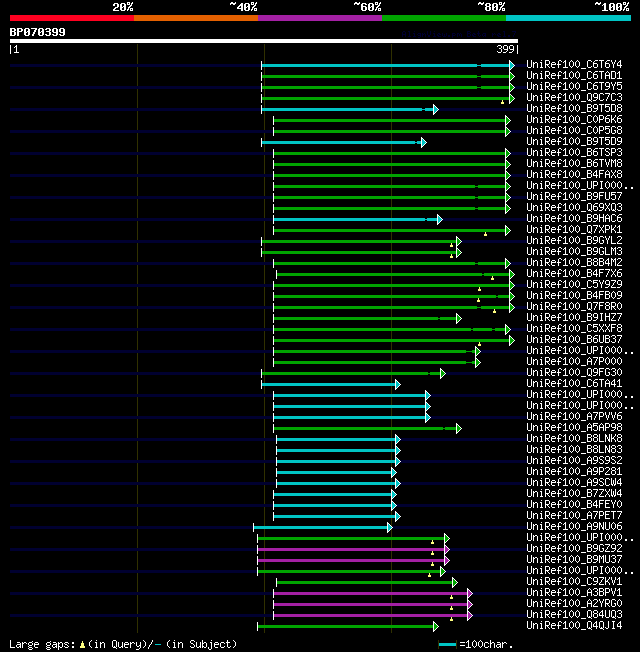Click the cyan arrowhead ending UniRef100_A9NU06 alignment
Image resolution: width=640 pixels, height=652 pixels.
(x=390, y=528)
